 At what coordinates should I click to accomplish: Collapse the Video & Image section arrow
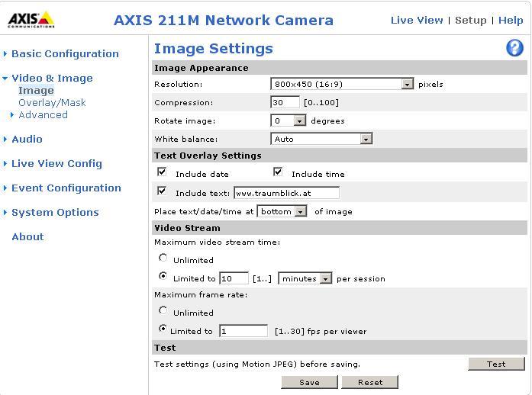click(5, 79)
